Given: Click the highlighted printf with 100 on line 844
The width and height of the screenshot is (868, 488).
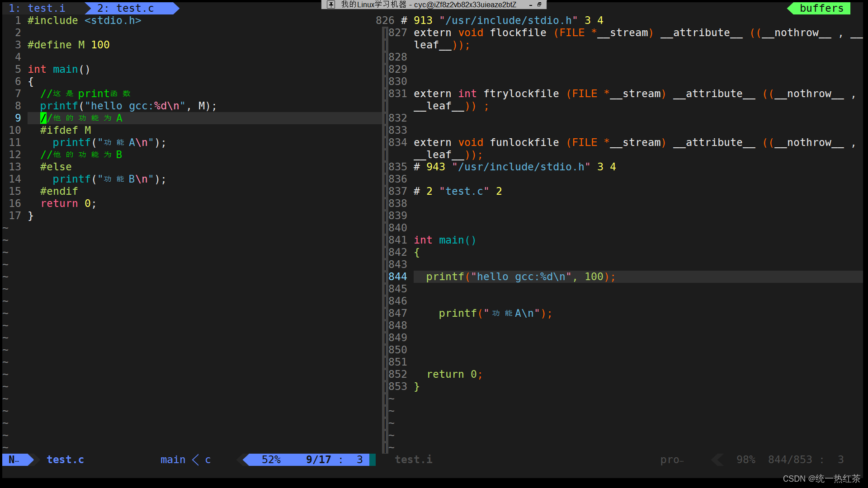Looking at the screenshot, I should [521, 277].
